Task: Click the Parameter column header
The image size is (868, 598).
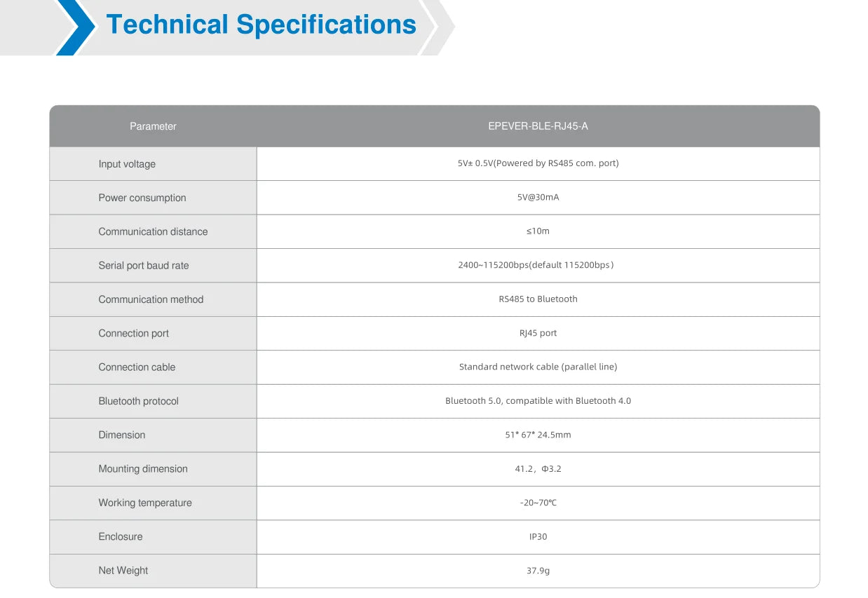Action: pos(153,126)
